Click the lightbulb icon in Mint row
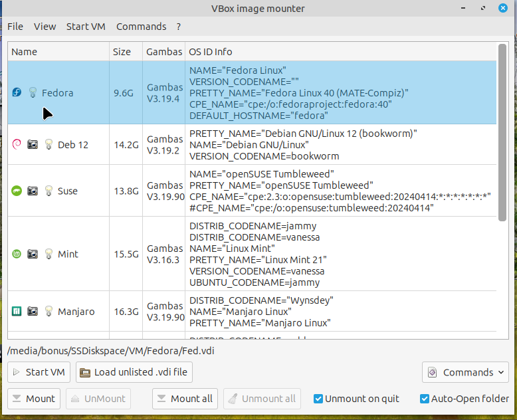 click(x=48, y=254)
